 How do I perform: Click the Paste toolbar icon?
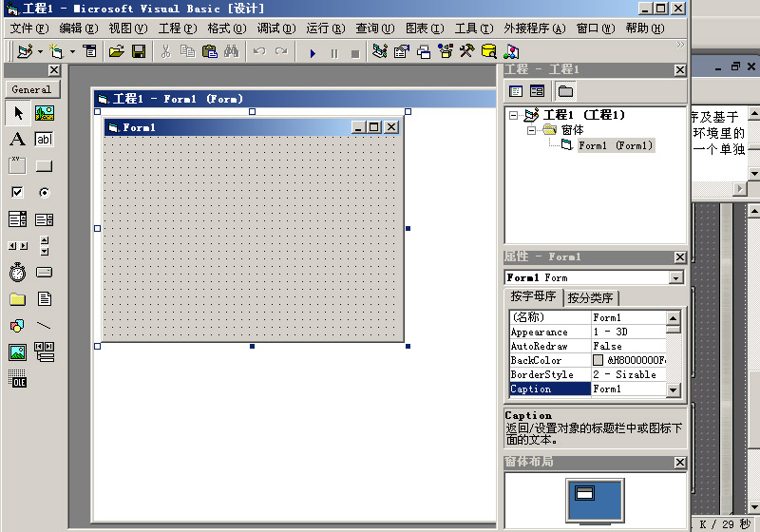pyautogui.click(x=209, y=51)
